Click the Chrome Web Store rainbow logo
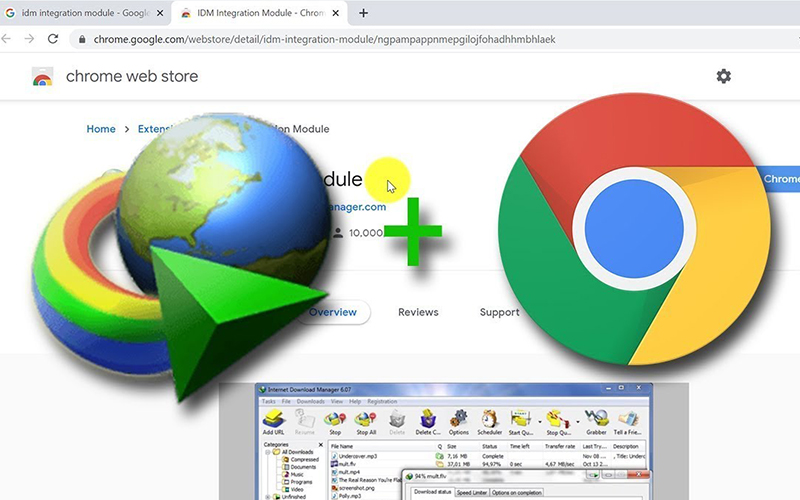This screenshot has width=800, height=500. (42, 77)
